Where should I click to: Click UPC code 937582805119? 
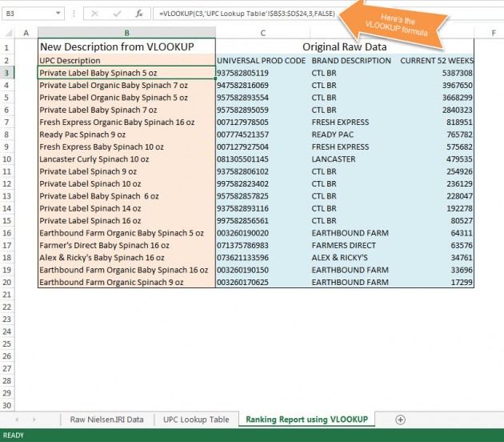(242, 73)
